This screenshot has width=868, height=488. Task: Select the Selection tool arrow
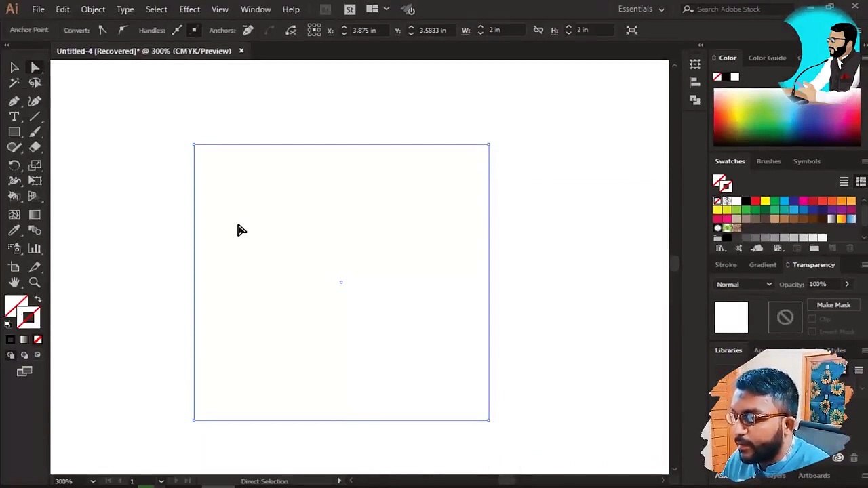[x=14, y=68]
